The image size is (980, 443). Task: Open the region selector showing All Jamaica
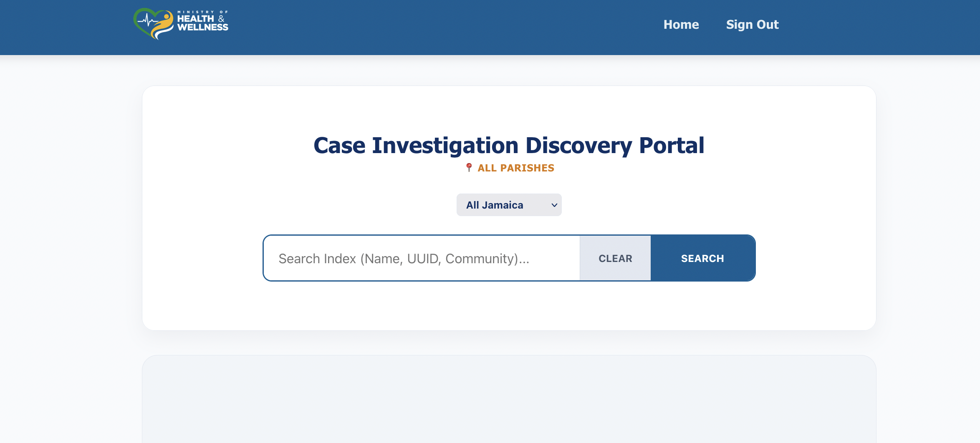pyautogui.click(x=509, y=205)
